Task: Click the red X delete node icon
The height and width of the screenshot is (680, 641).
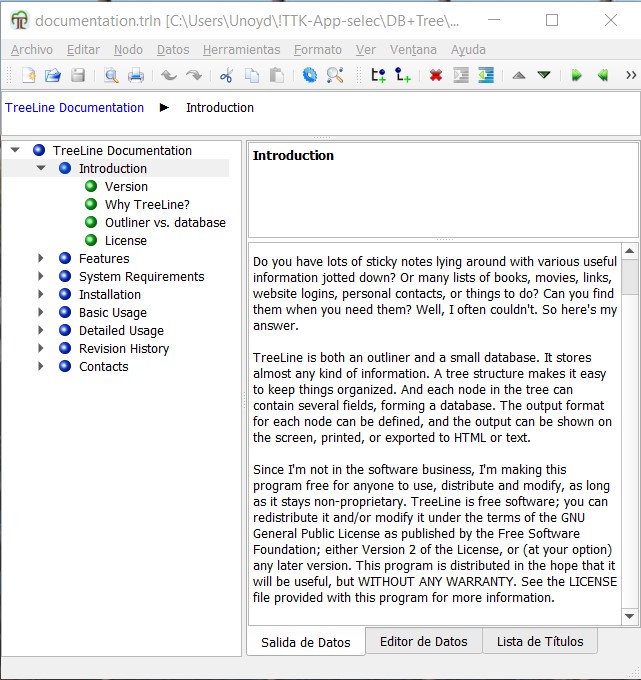Action: [436, 75]
